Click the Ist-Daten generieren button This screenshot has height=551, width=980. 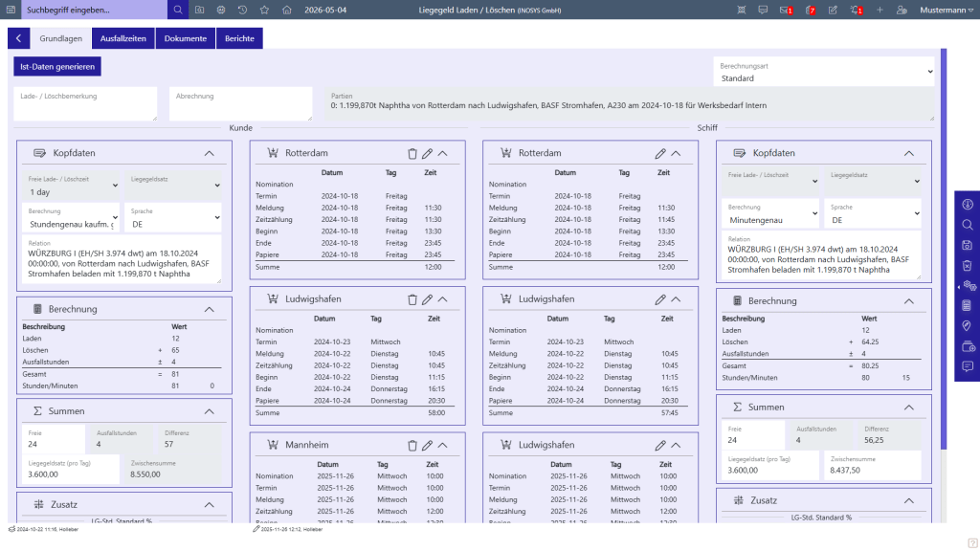click(x=57, y=66)
